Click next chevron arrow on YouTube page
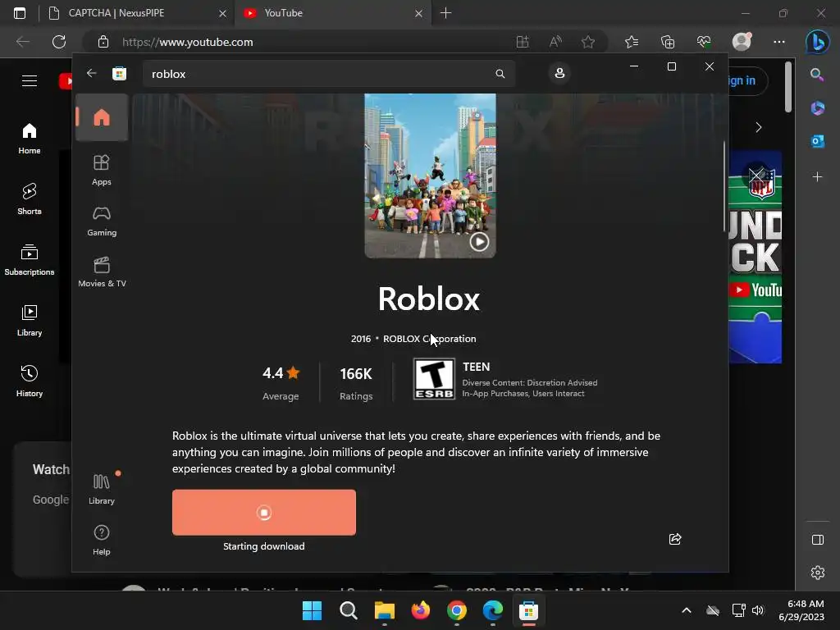Image resolution: width=840 pixels, height=630 pixels. click(x=758, y=127)
